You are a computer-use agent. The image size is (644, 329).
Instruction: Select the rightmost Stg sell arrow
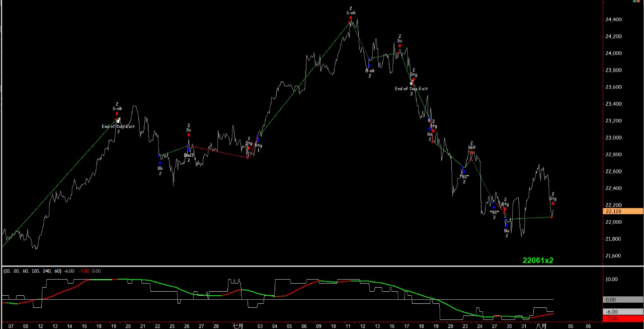552,203
